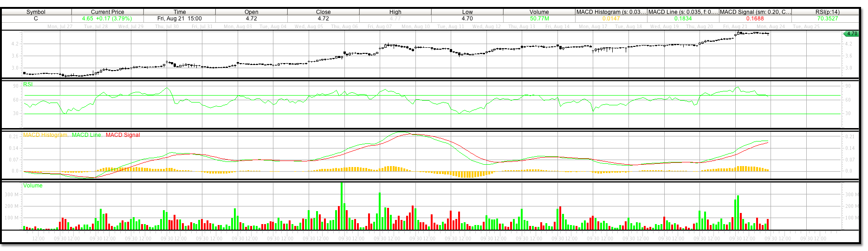Click the green 4.70 price marker tag
Viewport: 868px width, 251px height.
851,34
